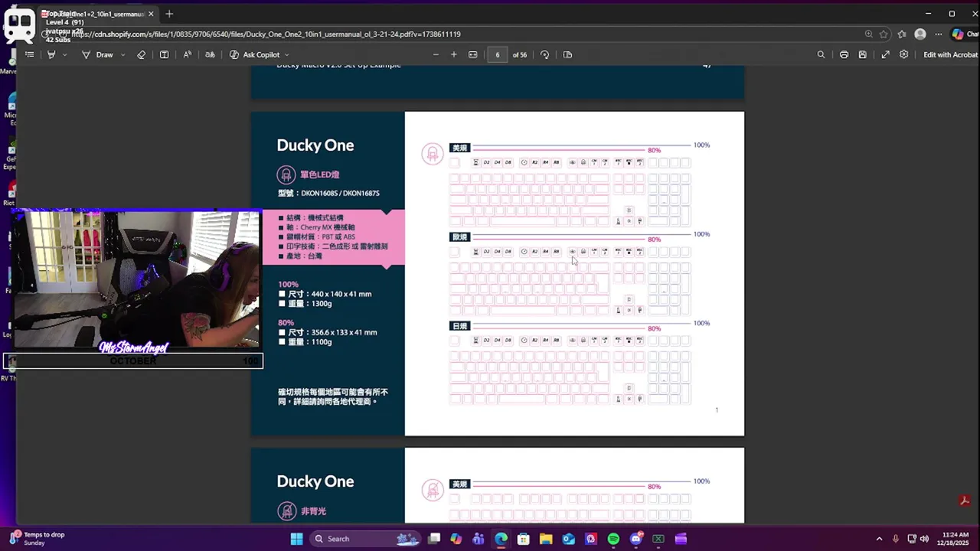980x551 pixels.
Task: Click Edit with Acrobat
Action: click(950, 54)
